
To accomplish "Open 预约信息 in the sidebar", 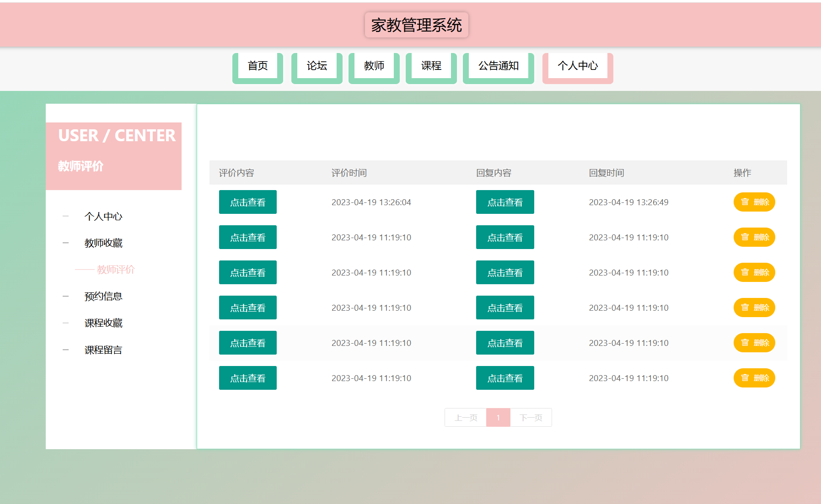I will point(103,297).
